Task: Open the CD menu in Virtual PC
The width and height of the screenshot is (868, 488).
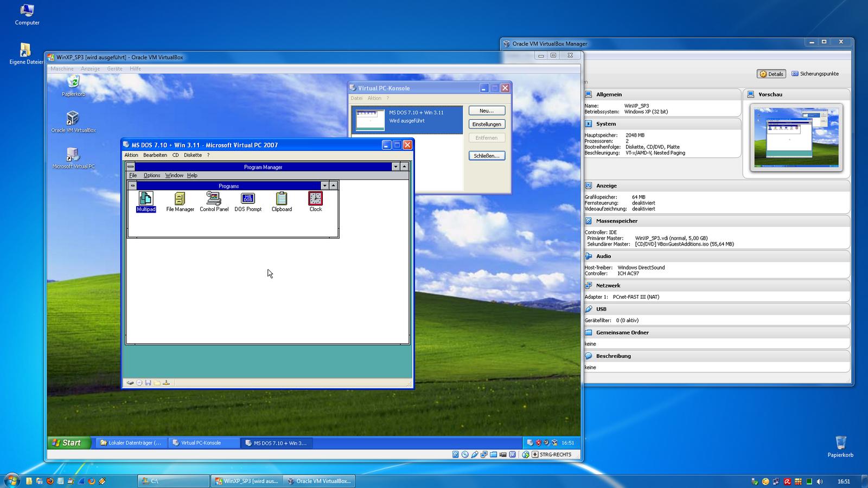Action: (176, 155)
